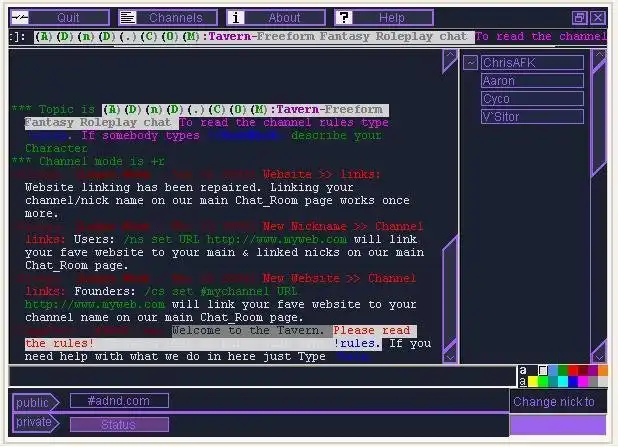This screenshot has height=447, width=618.
Task: Pick the medium gray color swatch
Action: (593, 381)
